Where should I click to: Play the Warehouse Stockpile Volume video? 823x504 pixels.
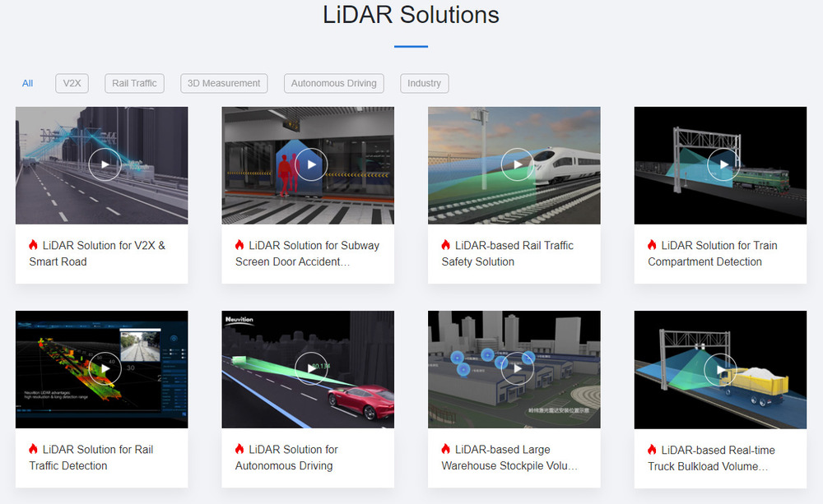tap(517, 368)
